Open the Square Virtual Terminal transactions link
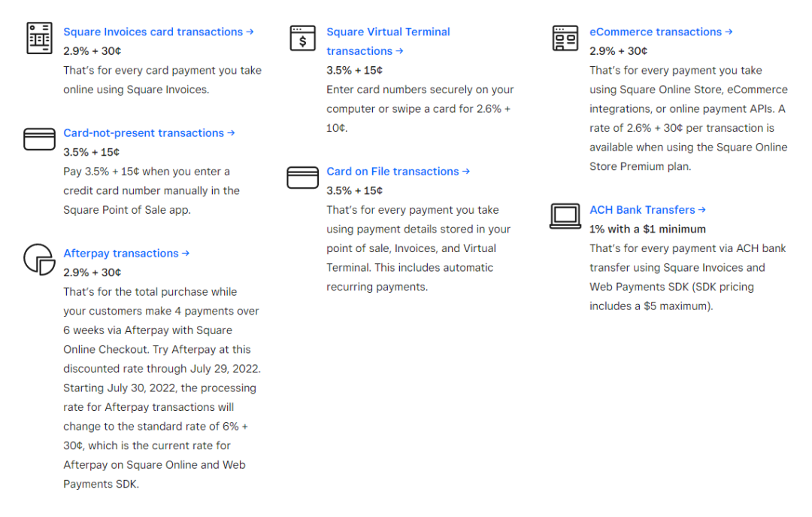Screen dimensions: 812x517 click(x=388, y=41)
